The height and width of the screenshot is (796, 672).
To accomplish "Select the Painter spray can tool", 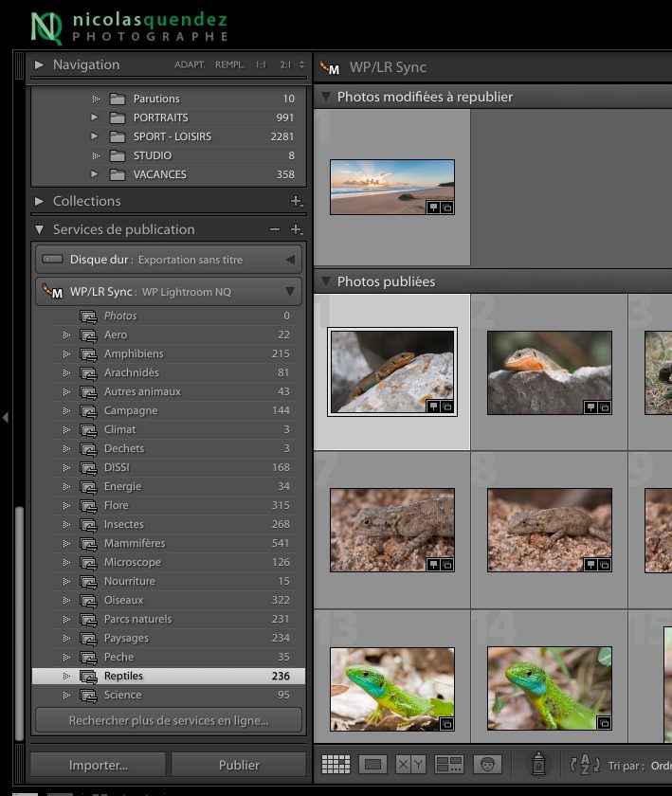I will (537, 763).
